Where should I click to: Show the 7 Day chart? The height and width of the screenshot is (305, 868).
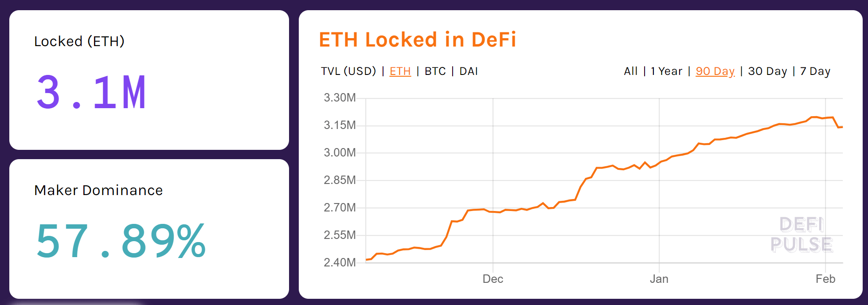tap(815, 71)
